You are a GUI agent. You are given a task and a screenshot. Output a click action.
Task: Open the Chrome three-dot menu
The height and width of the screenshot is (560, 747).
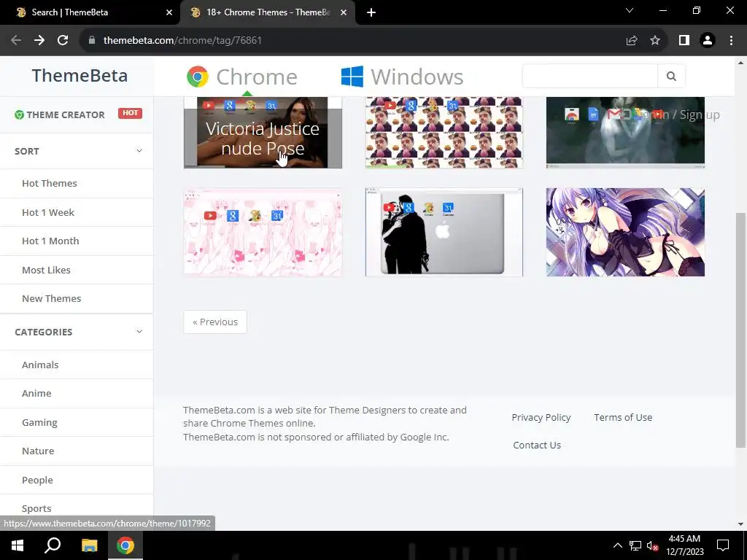coord(731,41)
